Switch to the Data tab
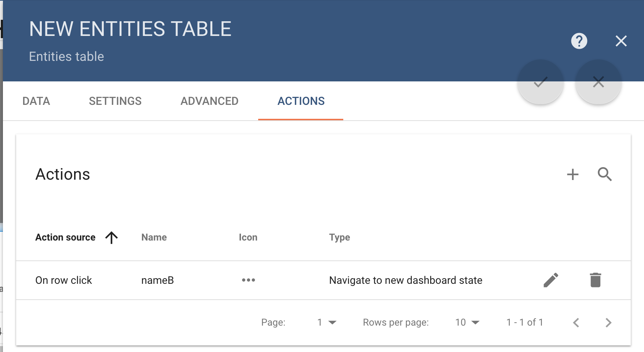The height and width of the screenshot is (352, 644). tap(36, 101)
